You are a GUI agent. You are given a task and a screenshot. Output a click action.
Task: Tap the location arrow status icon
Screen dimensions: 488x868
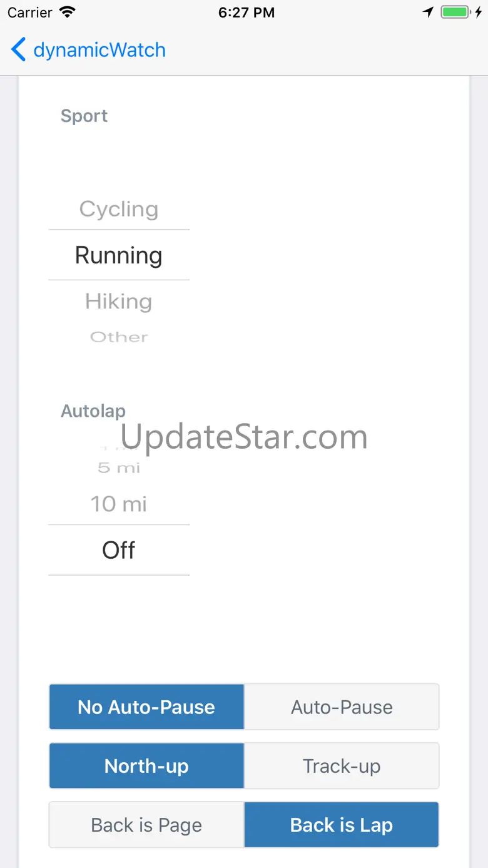point(429,12)
